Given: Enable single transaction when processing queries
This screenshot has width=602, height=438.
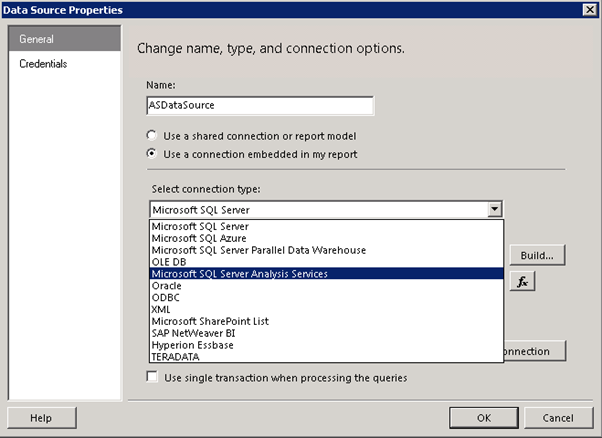Looking at the screenshot, I should click(x=152, y=377).
